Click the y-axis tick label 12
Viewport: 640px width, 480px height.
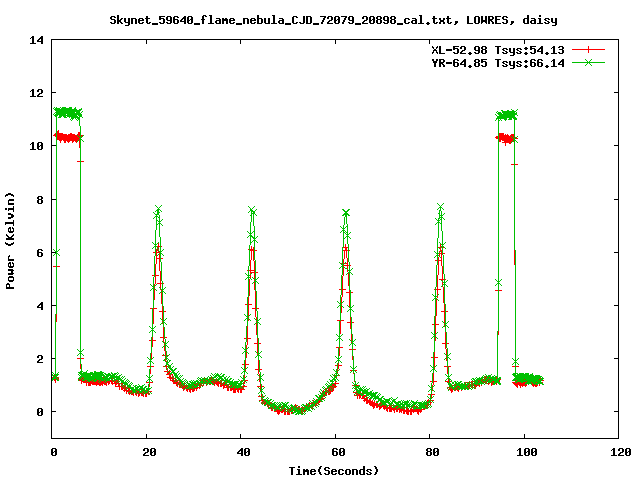click(x=36, y=93)
